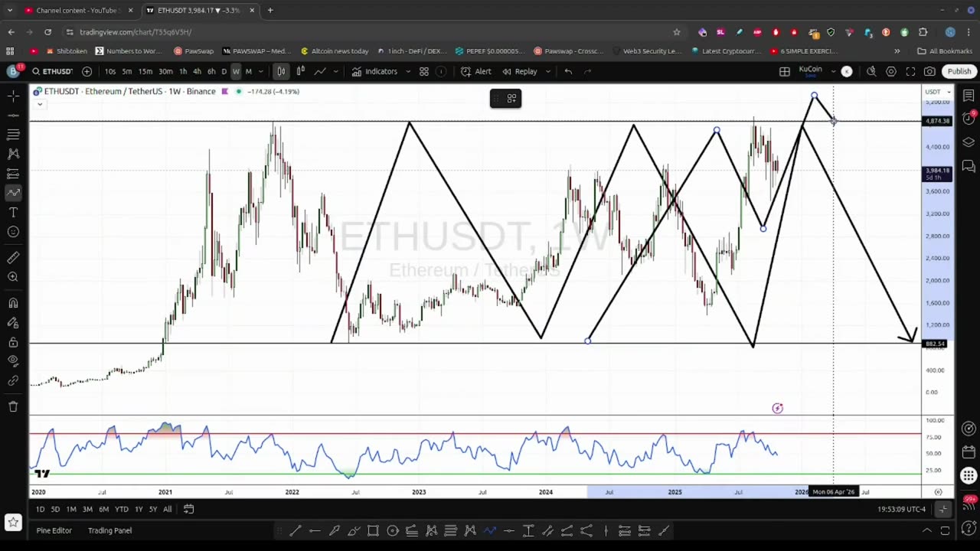Open chart settings hexagon icon
Viewport: 980px width, 551px height.
tap(891, 71)
